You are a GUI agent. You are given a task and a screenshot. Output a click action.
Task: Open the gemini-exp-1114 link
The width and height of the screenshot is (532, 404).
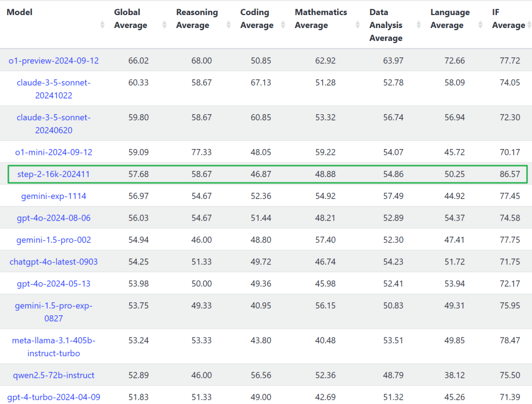coord(54,196)
